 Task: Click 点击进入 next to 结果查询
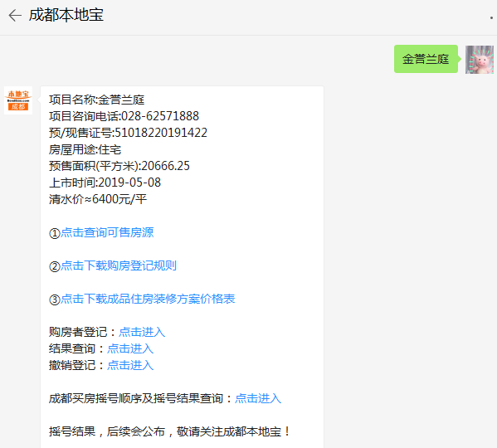130,348
